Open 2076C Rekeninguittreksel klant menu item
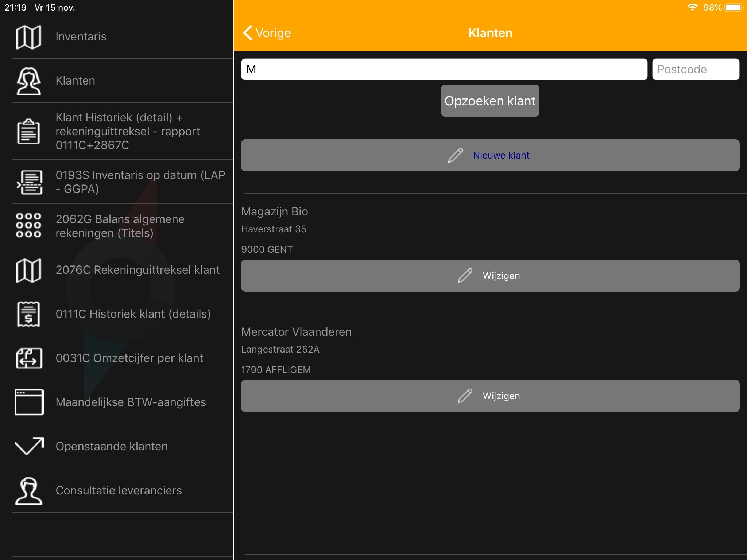This screenshot has width=747, height=560. (x=138, y=270)
